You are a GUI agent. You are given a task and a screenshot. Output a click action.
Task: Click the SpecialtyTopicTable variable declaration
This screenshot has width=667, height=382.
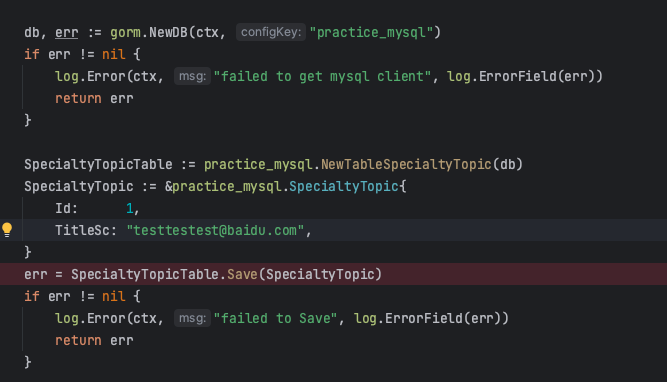98,165
